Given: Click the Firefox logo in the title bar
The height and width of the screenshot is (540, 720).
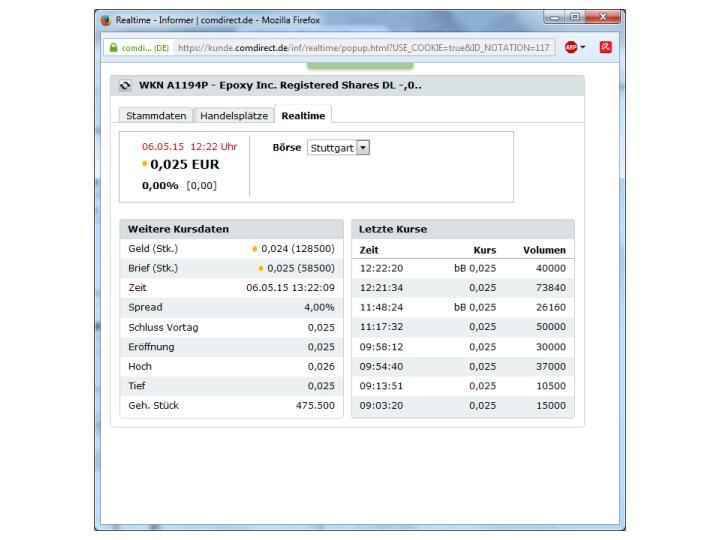Looking at the screenshot, I should tap(106, 20).
